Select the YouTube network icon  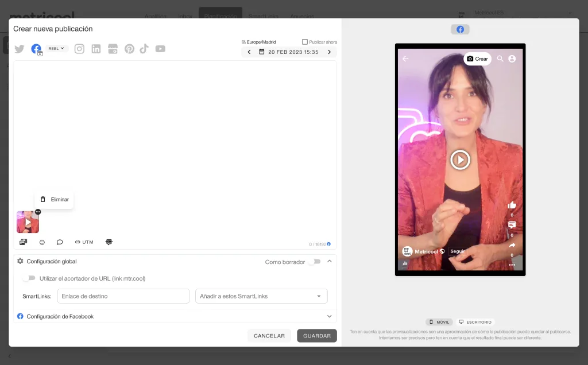(161, 49)
